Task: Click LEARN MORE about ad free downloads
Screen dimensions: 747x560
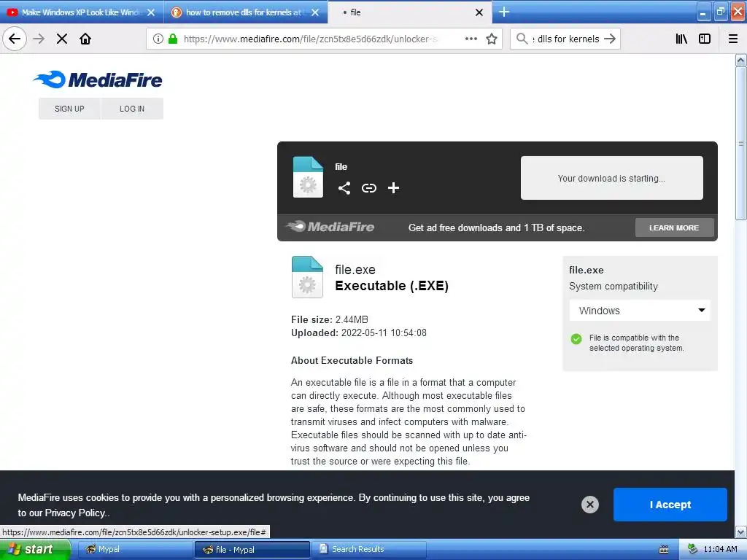Action: (x=674, y=227)
